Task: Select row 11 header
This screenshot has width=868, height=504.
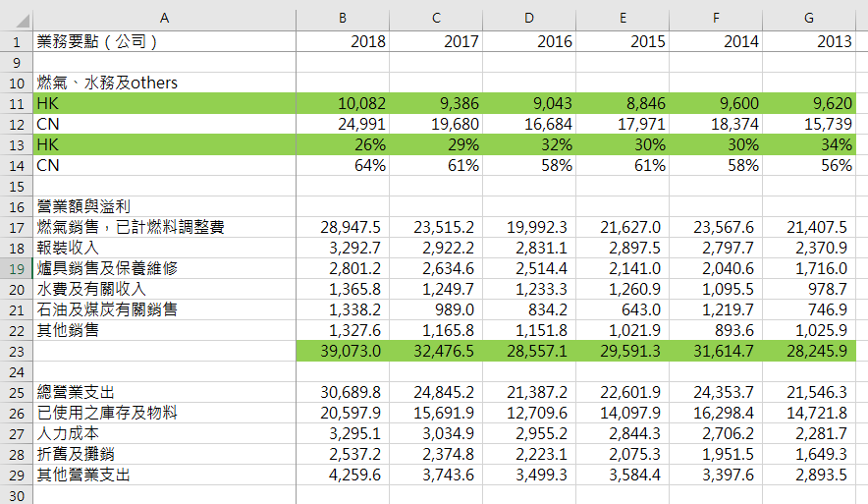Action: coord(17,103)
